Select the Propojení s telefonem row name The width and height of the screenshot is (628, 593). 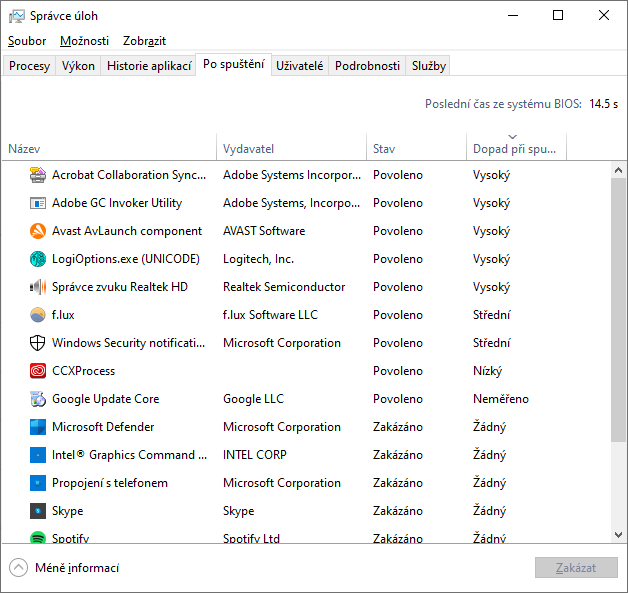(x=110, y=483)
